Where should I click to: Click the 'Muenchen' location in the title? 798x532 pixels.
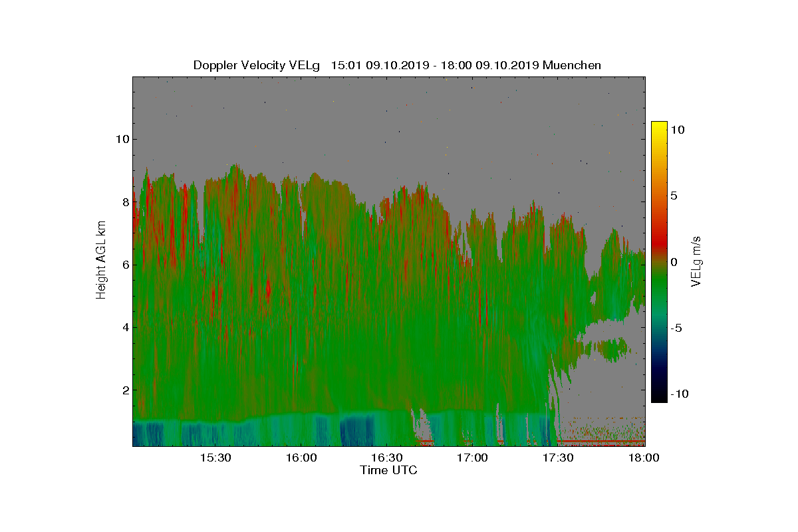[572, 65]
